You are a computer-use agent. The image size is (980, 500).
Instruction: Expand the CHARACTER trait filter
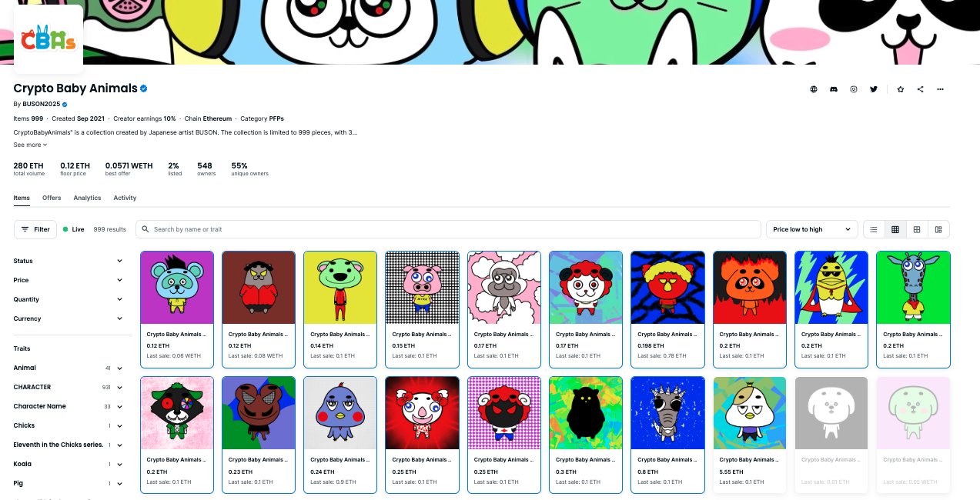(x=69, y=387)
